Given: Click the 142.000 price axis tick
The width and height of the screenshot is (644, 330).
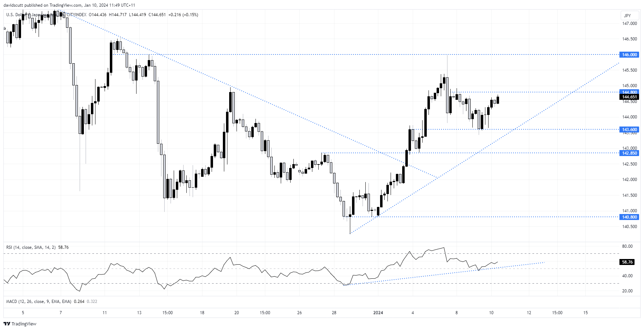Looking at the screenshot, I should coord(630,180).
